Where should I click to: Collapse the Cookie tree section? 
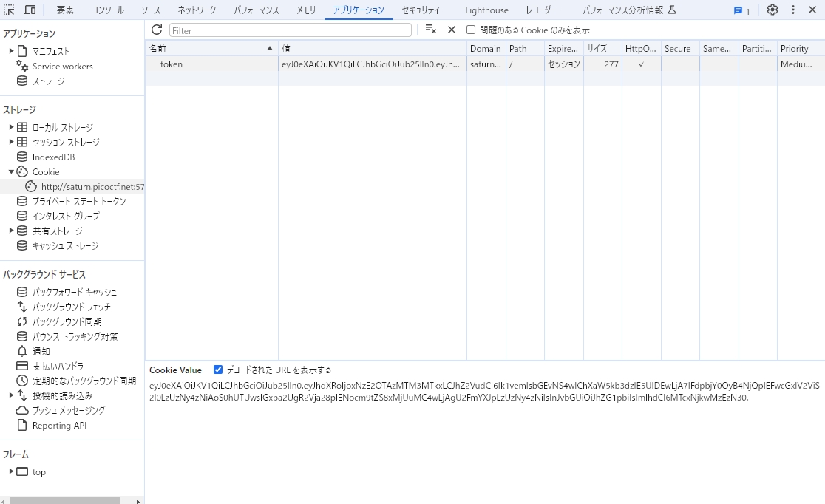click(12, 171)
